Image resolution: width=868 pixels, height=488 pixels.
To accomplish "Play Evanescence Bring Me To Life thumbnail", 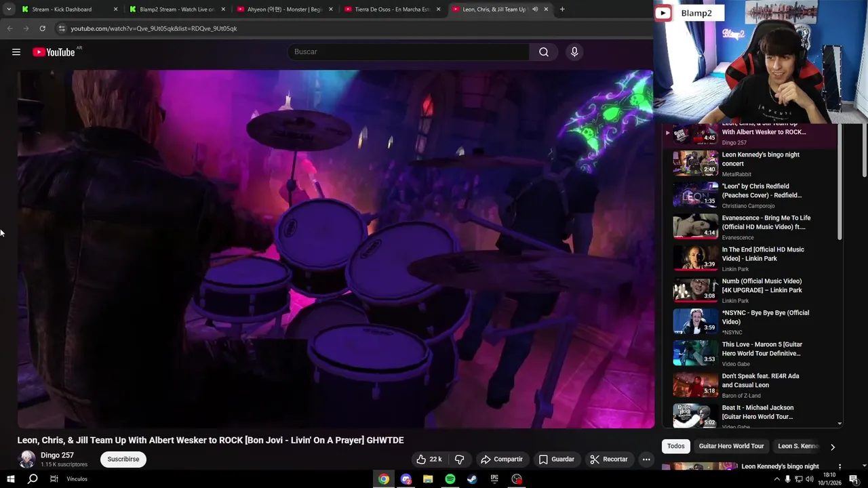I will click(x=695, y=226).
